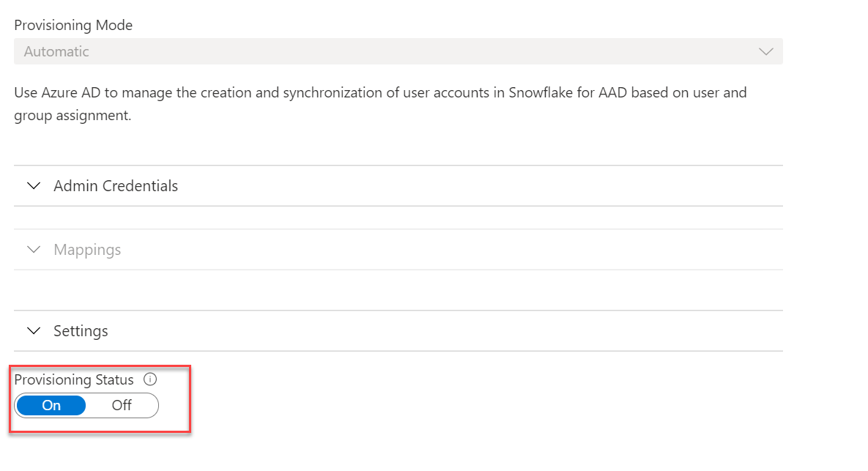Click the down arrow in Provisioning Mode field

tap(765, 51)
